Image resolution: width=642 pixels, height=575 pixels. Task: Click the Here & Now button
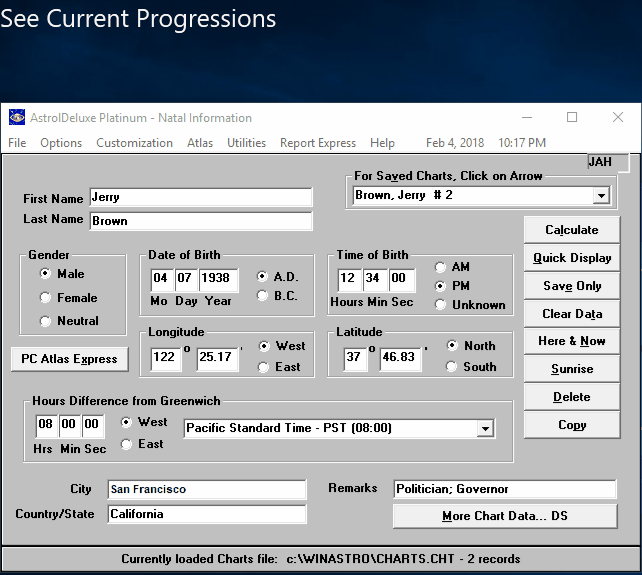point(572,341)
